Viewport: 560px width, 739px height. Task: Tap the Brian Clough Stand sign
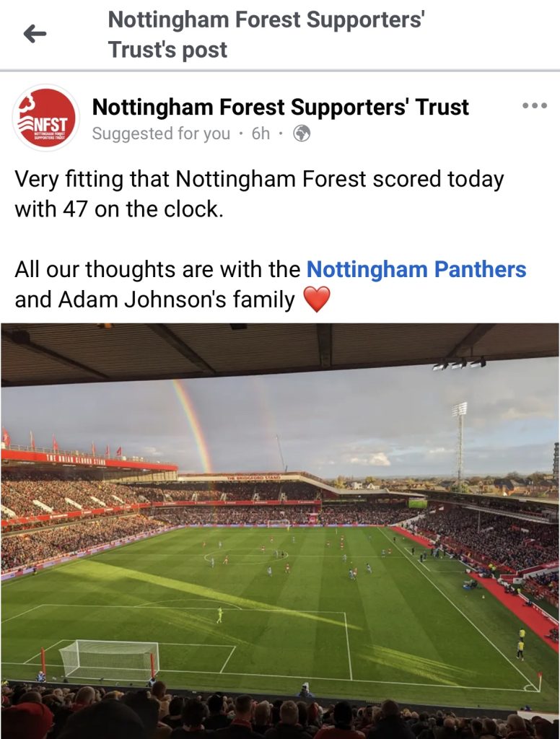(75, 460)
